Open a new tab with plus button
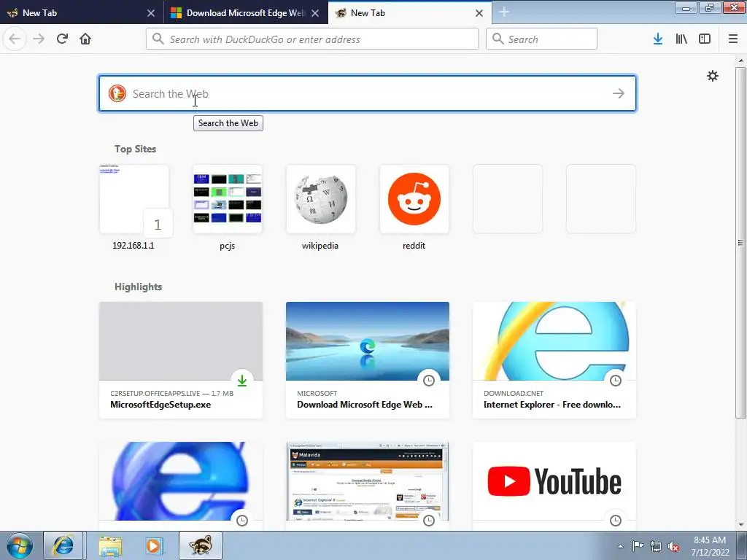This screenshot has width=747, height=560. [504, 12]
